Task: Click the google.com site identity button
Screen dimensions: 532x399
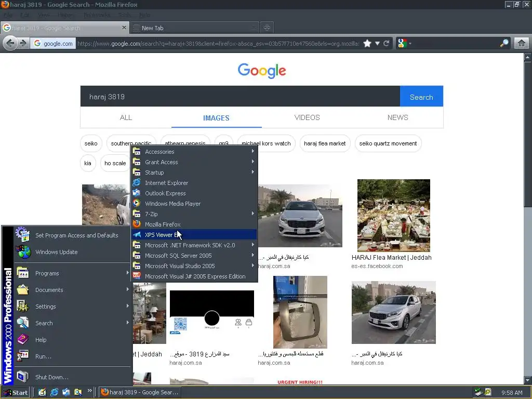Action: (53, 44)
